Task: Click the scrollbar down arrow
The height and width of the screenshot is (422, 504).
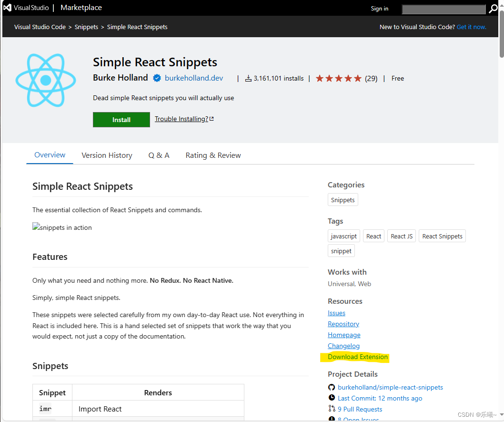Action: (502, 414)
